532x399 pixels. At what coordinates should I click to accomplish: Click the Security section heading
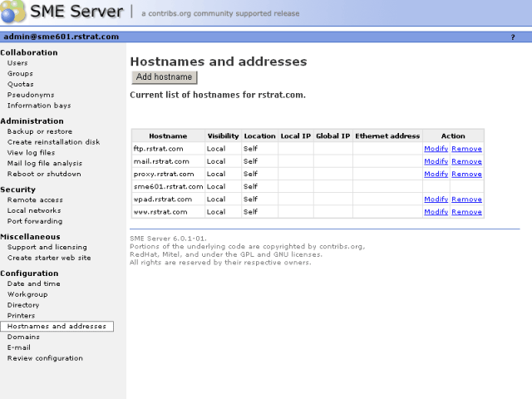tap(18, 190)
